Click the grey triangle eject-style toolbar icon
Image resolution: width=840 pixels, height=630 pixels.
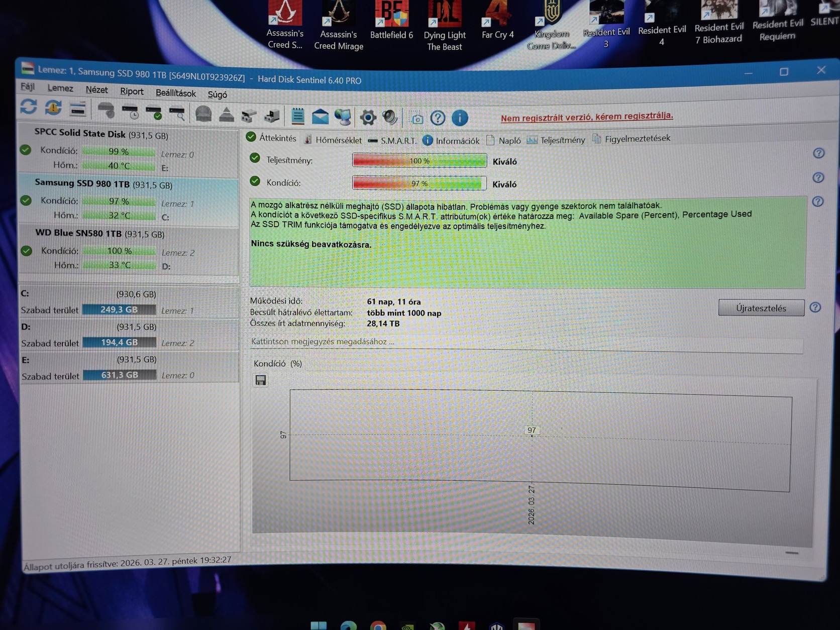227,115
